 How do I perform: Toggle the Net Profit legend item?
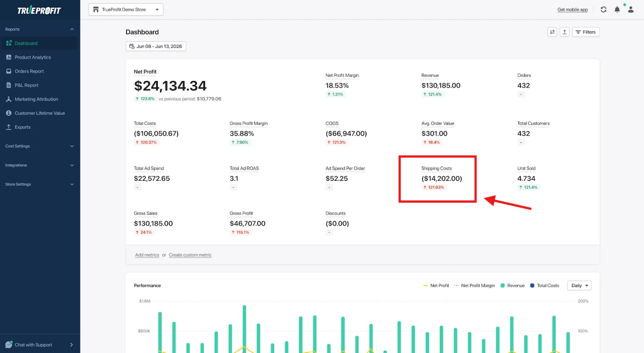[x=436, y=285]
